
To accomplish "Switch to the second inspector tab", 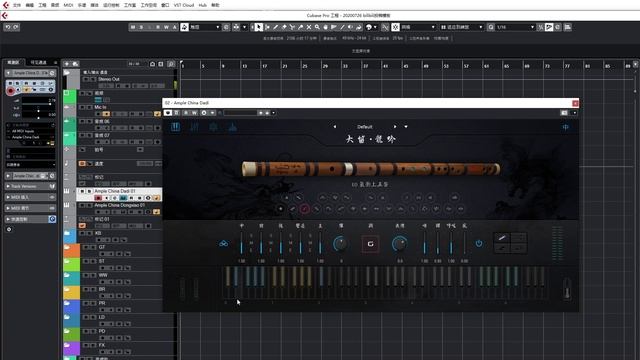I will point(39,62).
